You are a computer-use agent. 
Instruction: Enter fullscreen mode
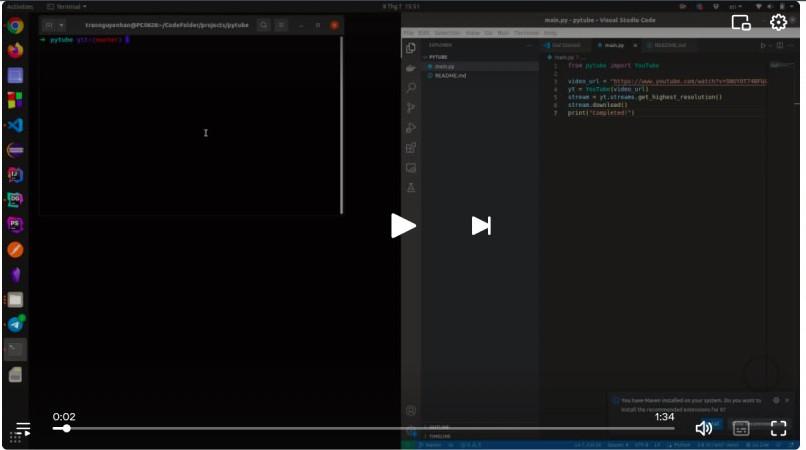tap(778, 428)
